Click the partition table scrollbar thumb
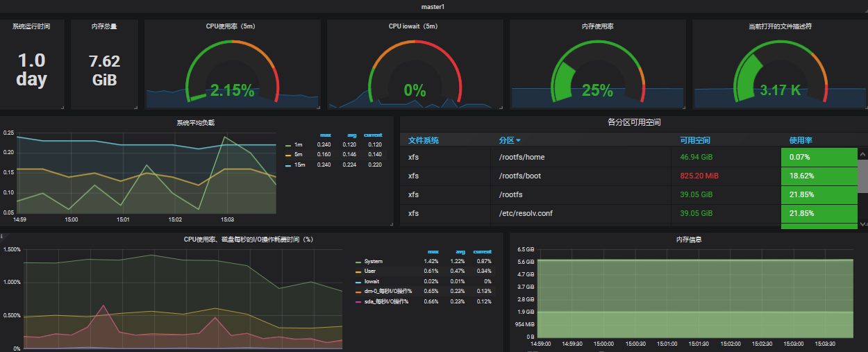The height and width of the screenshot is (352, 868). [x=863, y=176]
